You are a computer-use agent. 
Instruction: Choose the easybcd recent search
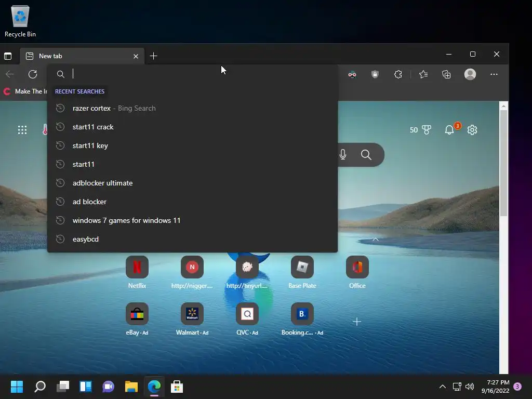tap(192, 239)
